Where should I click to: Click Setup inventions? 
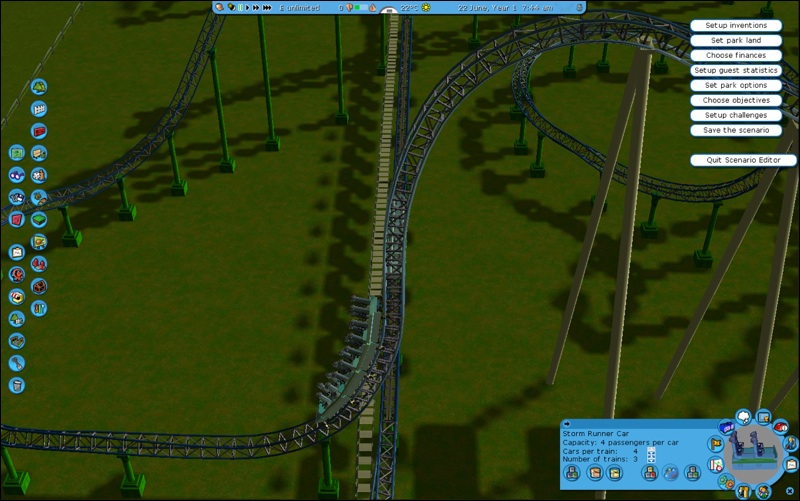click(736, 26)
